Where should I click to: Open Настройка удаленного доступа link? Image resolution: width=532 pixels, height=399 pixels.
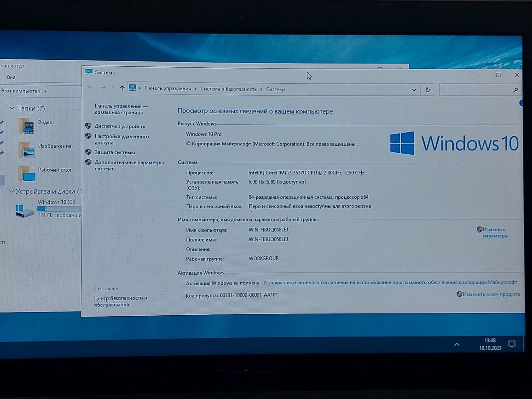(x=121, y=139)
